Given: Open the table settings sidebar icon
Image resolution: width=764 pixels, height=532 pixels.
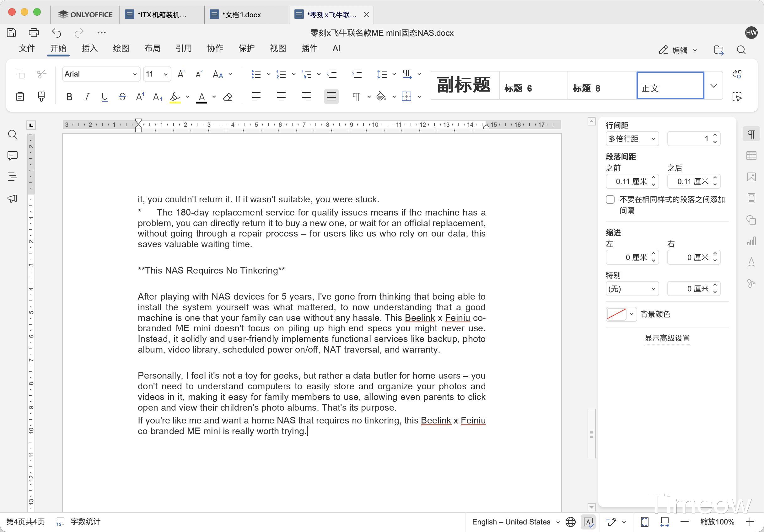Looking at the screenshot, I should click(751, 156).
